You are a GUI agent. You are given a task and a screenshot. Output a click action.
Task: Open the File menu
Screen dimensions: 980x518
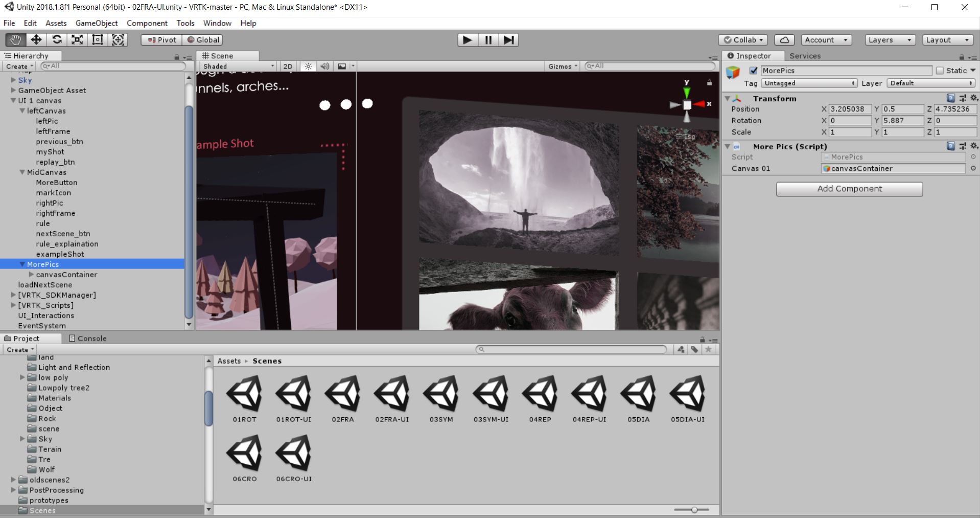(x=9, y=23)
